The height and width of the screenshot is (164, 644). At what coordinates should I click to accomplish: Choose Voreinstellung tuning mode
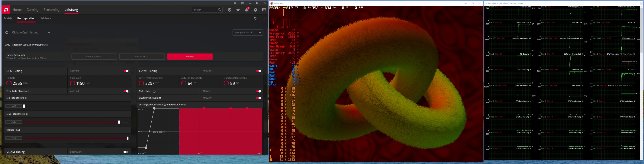coord(94,57)
